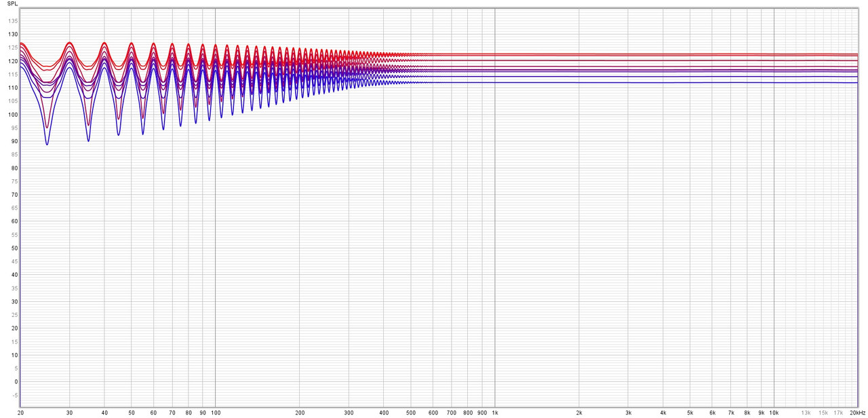
Task: Click the 1k label on the frequency axis
Action: coord(495,413)
